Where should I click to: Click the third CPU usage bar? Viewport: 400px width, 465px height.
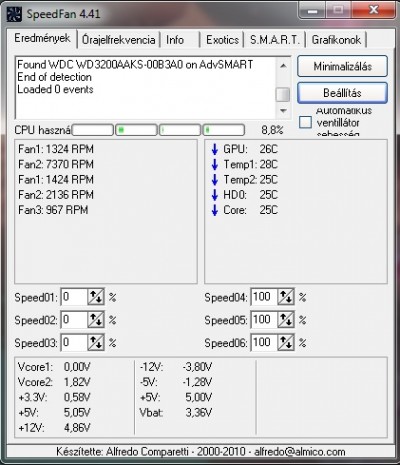coord(180,130)
